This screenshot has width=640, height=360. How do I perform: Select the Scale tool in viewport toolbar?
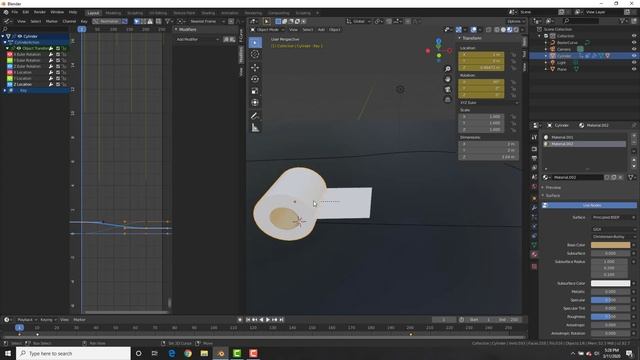coord(255,91)
